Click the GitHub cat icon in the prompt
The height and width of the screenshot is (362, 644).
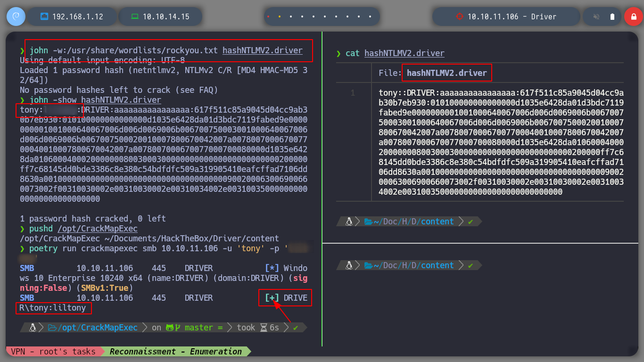[x=170, y=328]
